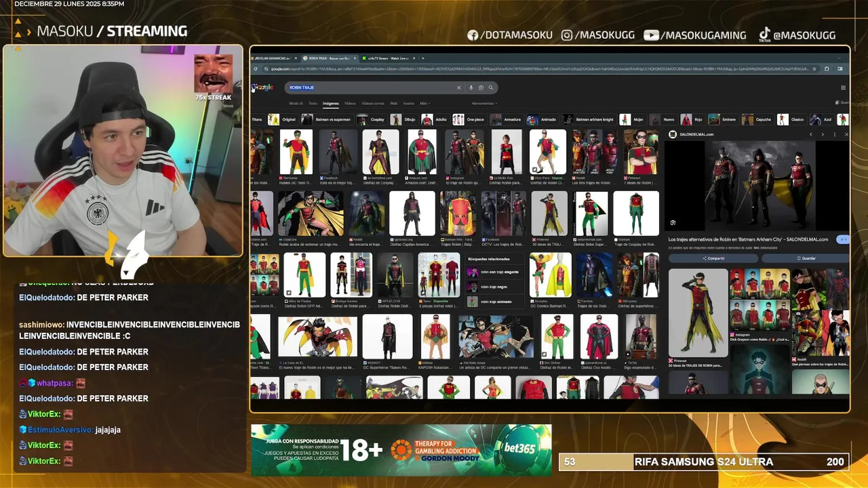Expand the Herramientas tools dropdown
This screenshot has width=868, height=488.
point(484,103)
